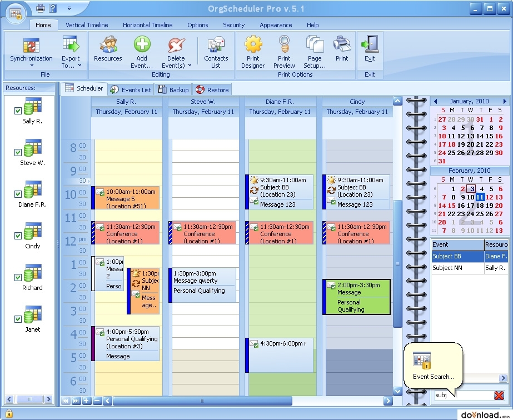The height and width of the screenshot is (420, 513).
Task: Open the Help ribbon tab
Action: [x=312, y=25]
